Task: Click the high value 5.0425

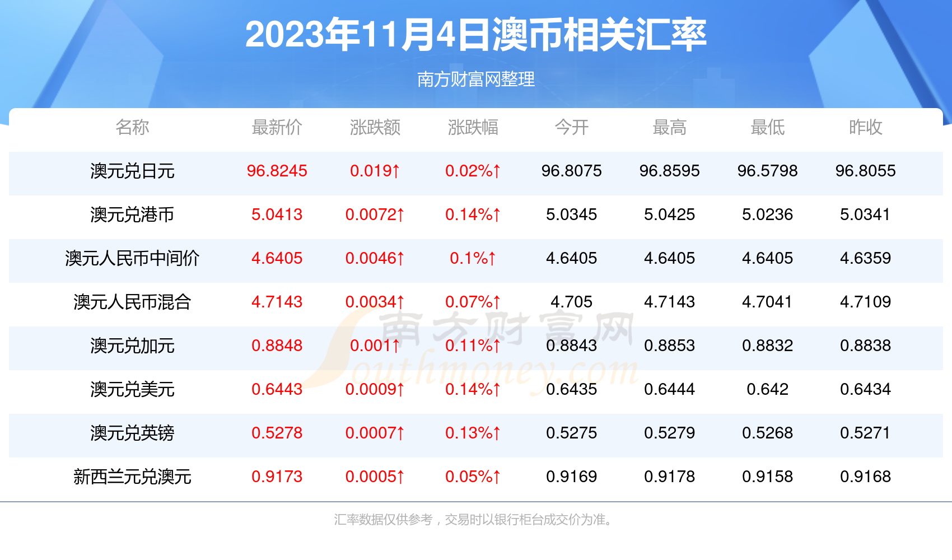Action: tap(669, 214)
